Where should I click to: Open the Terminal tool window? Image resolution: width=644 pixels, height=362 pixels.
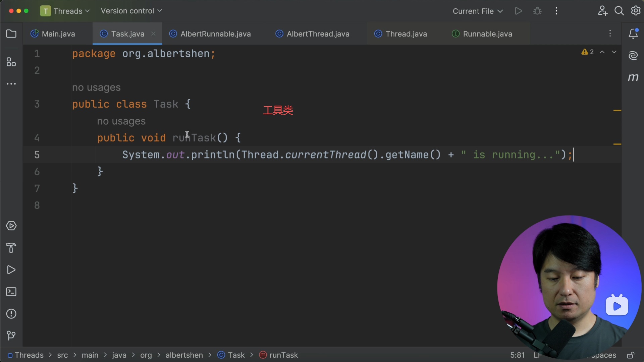[11, 292]
